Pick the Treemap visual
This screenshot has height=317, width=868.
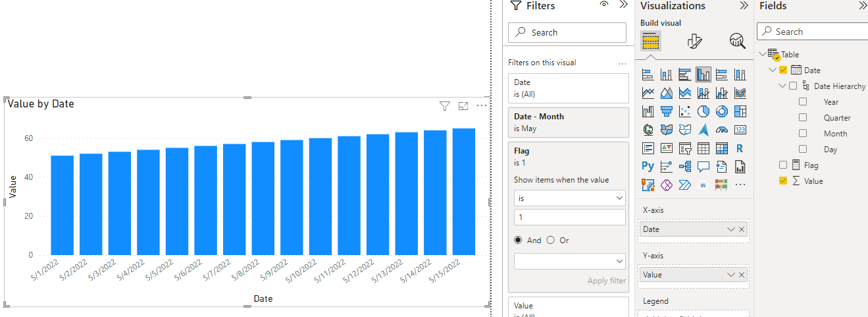(x=740, y=111)
